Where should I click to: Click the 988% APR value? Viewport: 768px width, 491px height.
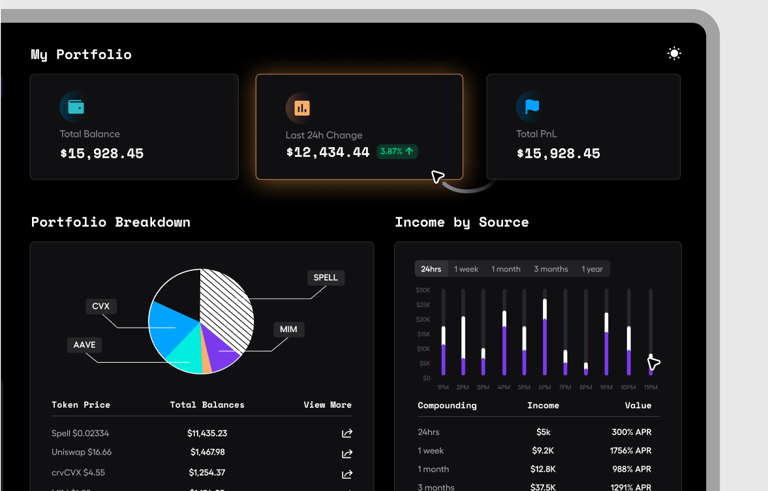[x=632, y=469]
